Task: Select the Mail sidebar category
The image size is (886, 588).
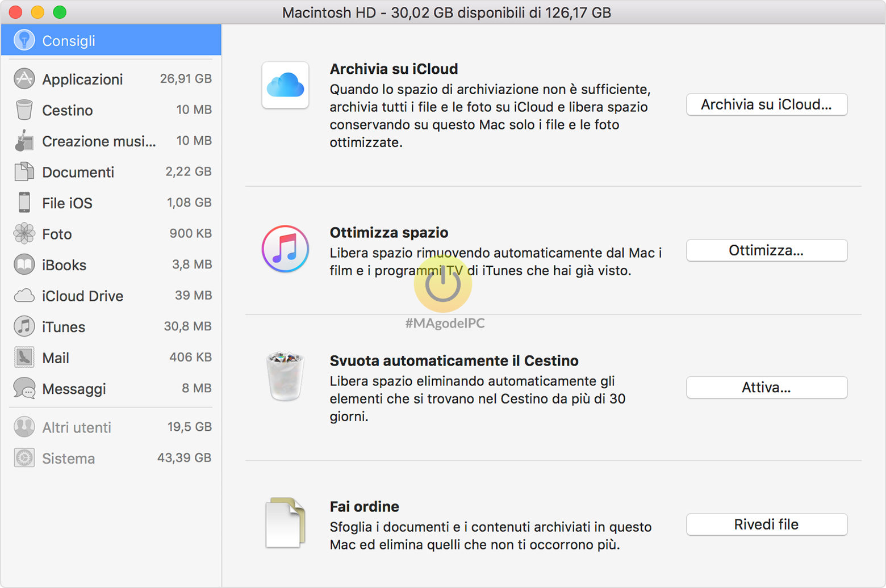Action: click(112, 358)
